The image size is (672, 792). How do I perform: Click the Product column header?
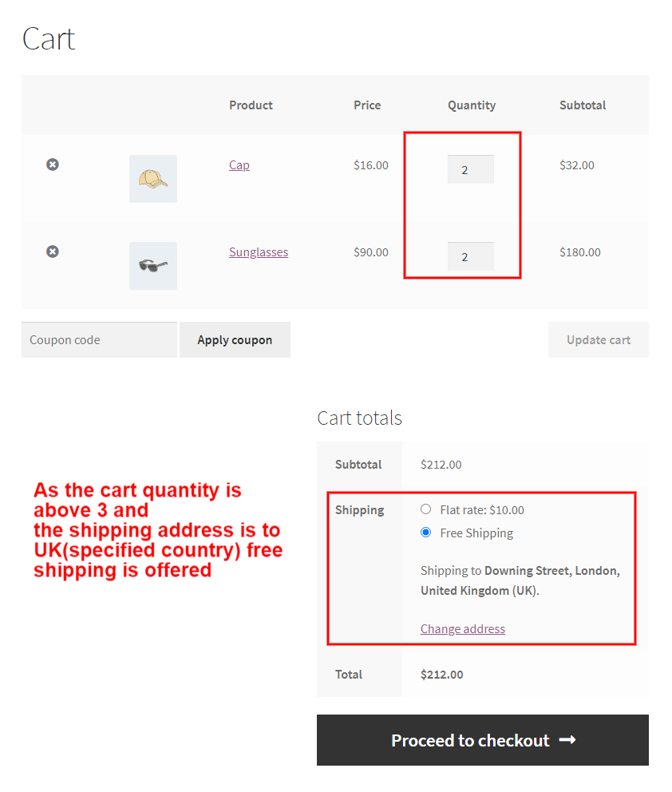tap(251, 105)
